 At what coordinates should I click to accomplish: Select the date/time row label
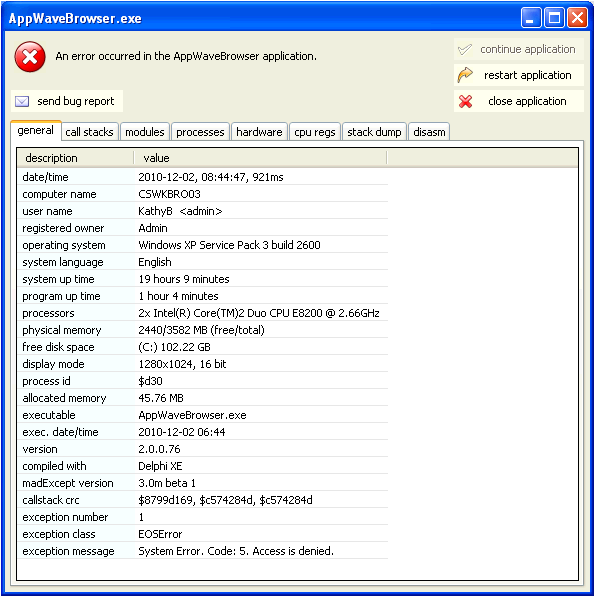pyautogui.click(x=45, y=177)
